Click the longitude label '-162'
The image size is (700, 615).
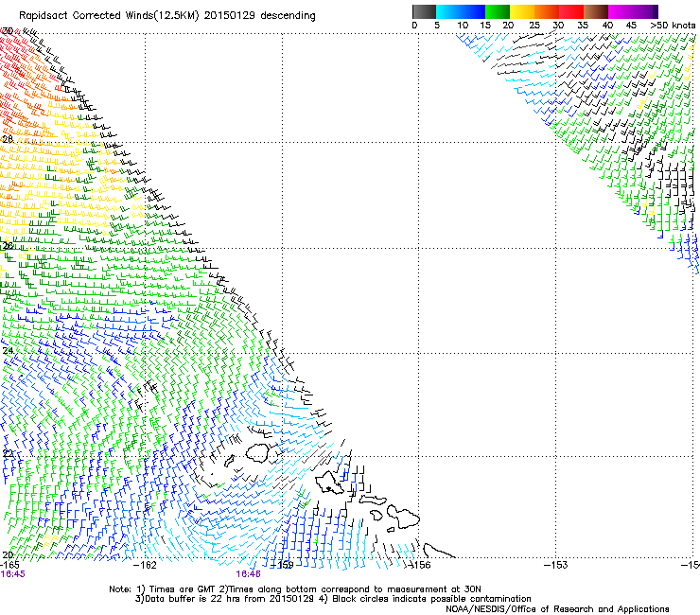click(x=146, y=565)
